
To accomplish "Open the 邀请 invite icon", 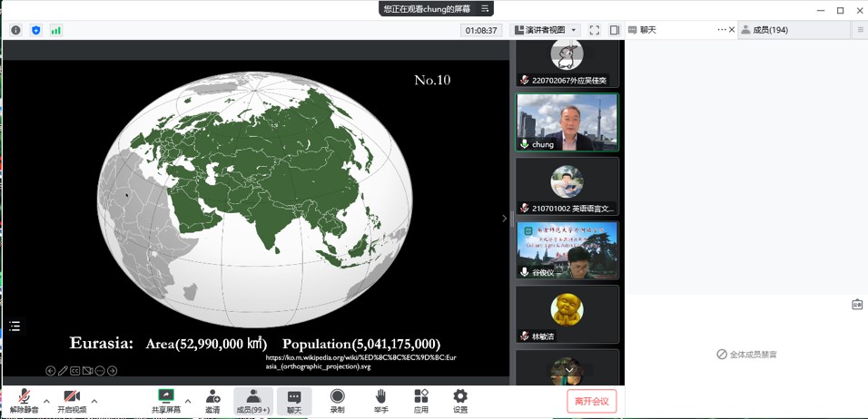I will (x=212, y=400).
